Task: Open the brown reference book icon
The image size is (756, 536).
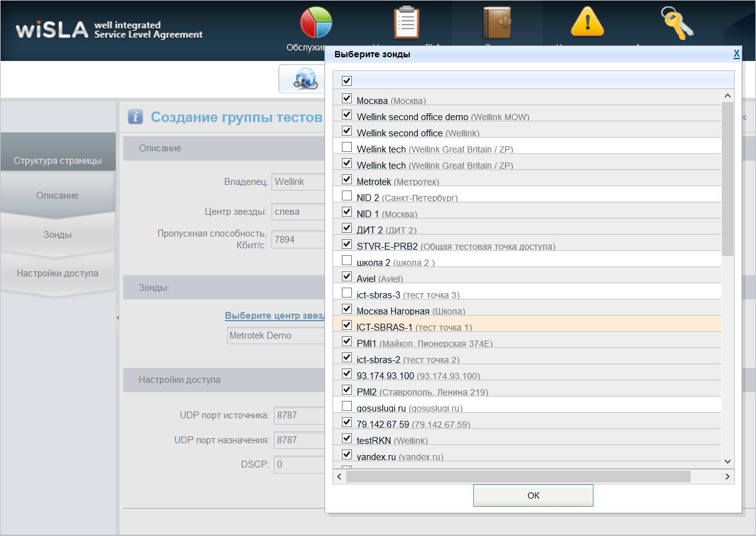Action: 496,23
